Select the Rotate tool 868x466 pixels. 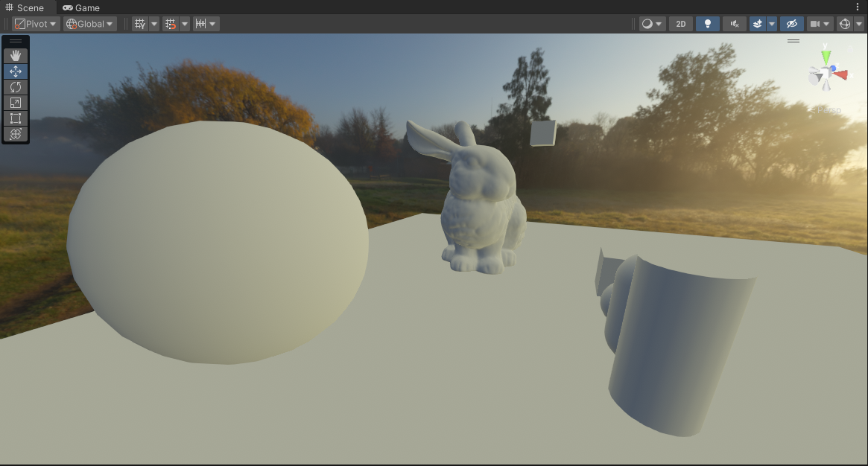[x=16, y=87]
